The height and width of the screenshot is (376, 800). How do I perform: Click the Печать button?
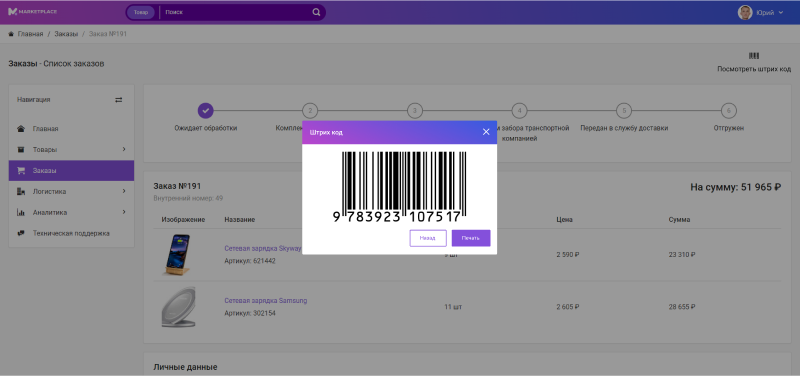pos(471,238)
